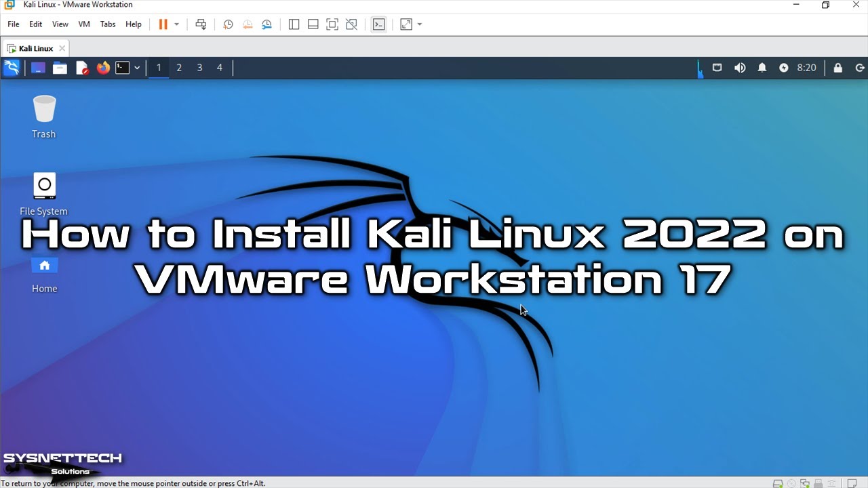Click the USB controller status icon
The height and width of the screenshot is (488, 868).
pyautogui.click(x=819, y=483)
